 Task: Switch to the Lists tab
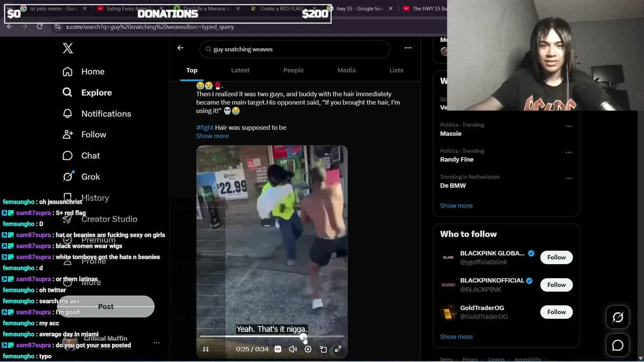[x=396, y=70]
